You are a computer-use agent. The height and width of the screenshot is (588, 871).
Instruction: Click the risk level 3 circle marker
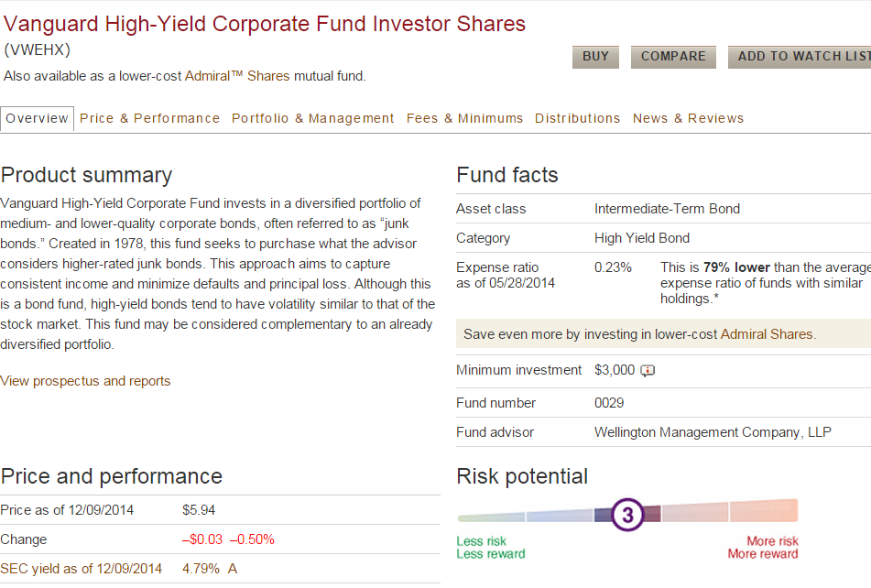pyautogui.click(x=627, y=515)
